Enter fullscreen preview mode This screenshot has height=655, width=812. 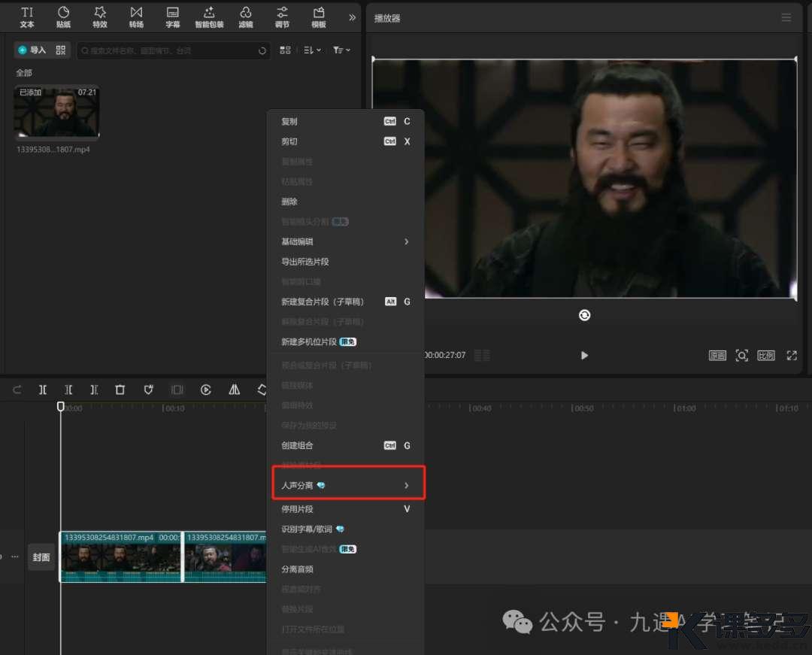(x=791, y=356)
